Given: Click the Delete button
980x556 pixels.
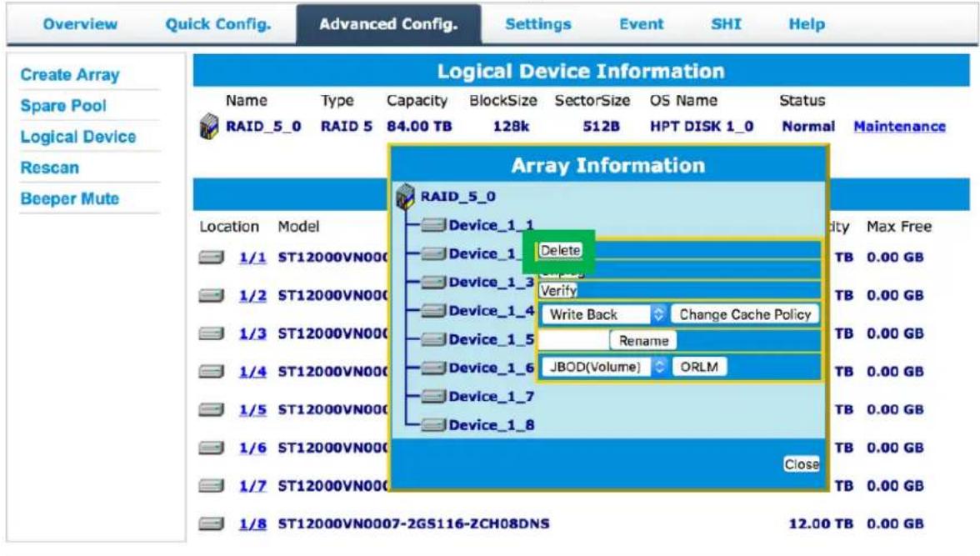Looking at the screenshot, I should click(560, 250).
